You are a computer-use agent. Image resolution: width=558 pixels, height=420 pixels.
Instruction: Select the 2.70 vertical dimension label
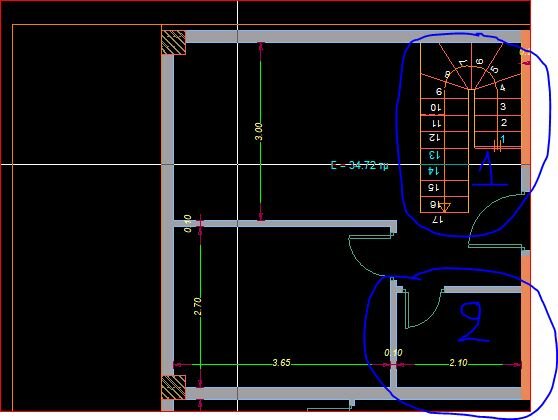[x=198, y=306]
